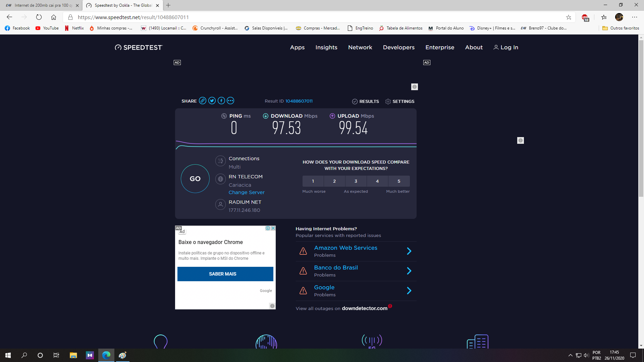Open the Enterprise menu item
Viewport: 644px width, 362px height.
[440, 47]
